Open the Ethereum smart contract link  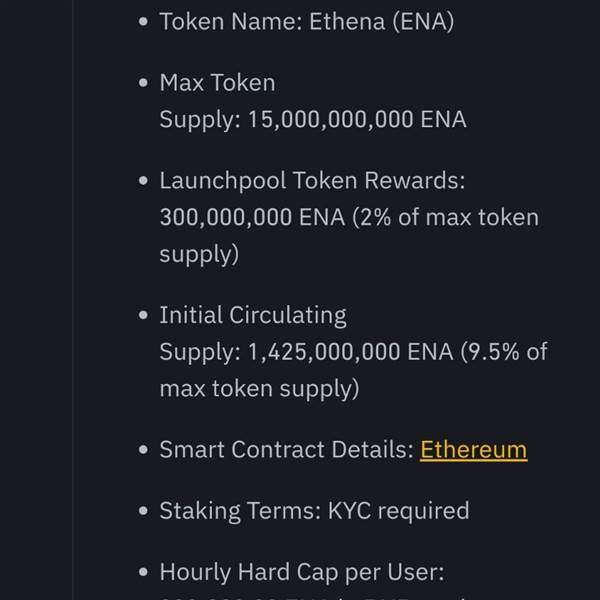pyautogui.click(x=473, y=449)
